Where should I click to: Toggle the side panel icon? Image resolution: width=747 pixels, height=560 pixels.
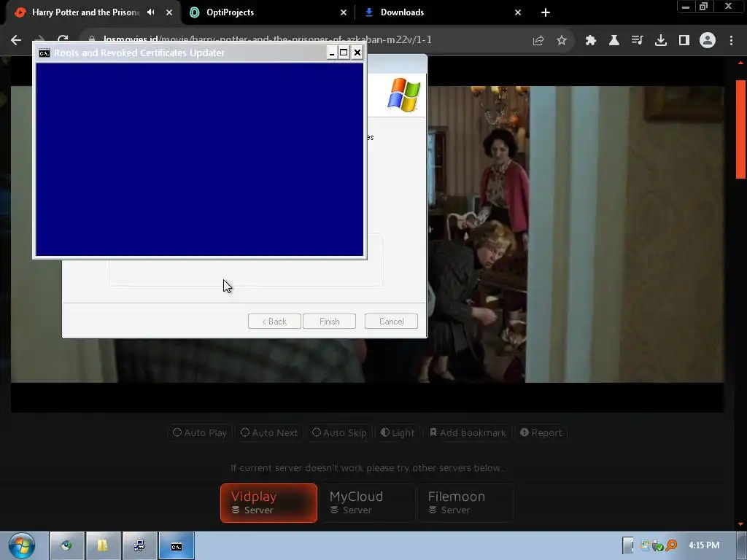684,41
